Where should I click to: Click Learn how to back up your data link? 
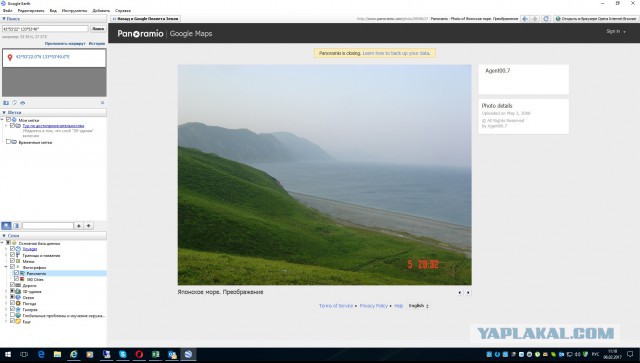tap(396, 53)
